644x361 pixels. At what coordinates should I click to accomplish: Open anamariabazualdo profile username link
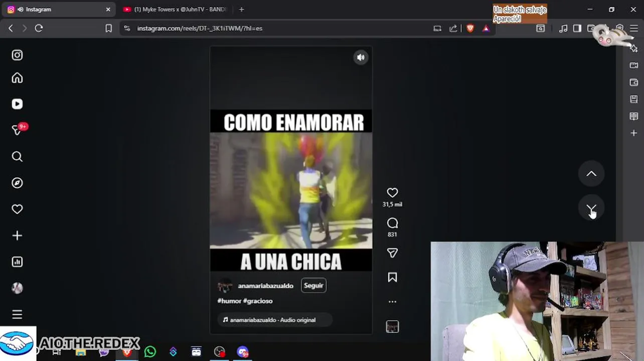coord(265,286)
